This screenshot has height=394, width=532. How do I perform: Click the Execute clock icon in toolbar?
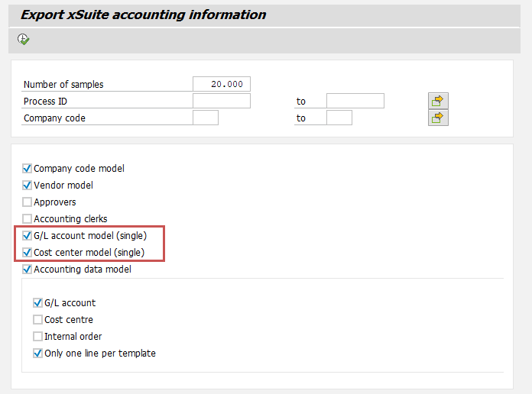click(24, 40)
